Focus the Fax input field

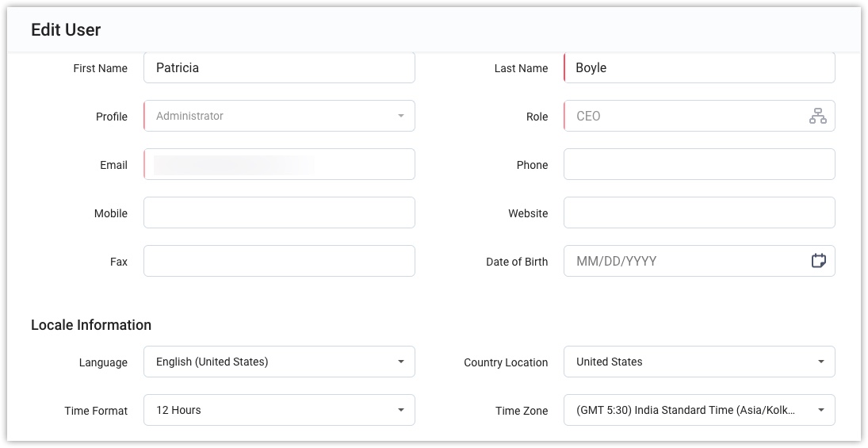[x=279, y=261]
